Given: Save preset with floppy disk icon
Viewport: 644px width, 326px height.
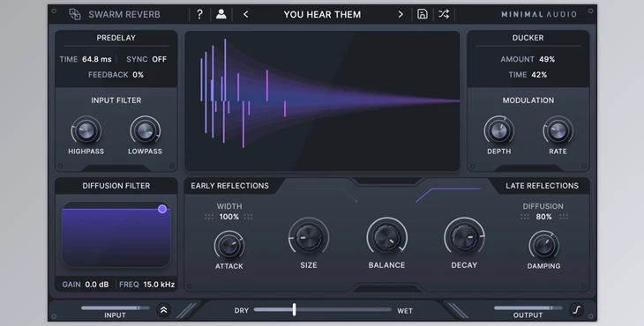Looking at the screenshot, I should [x=423, y=14].
